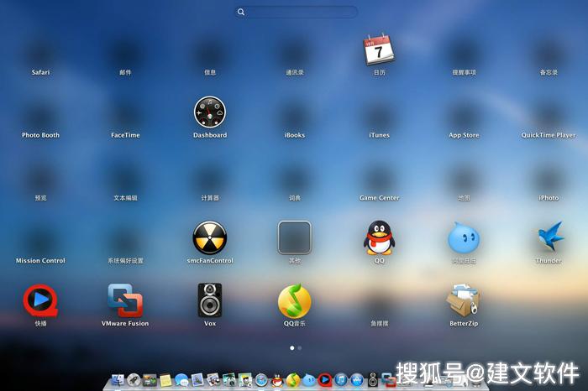Open iTunes music note icon in the Dock
Screen dimensions: 588x391
(341, 380)
